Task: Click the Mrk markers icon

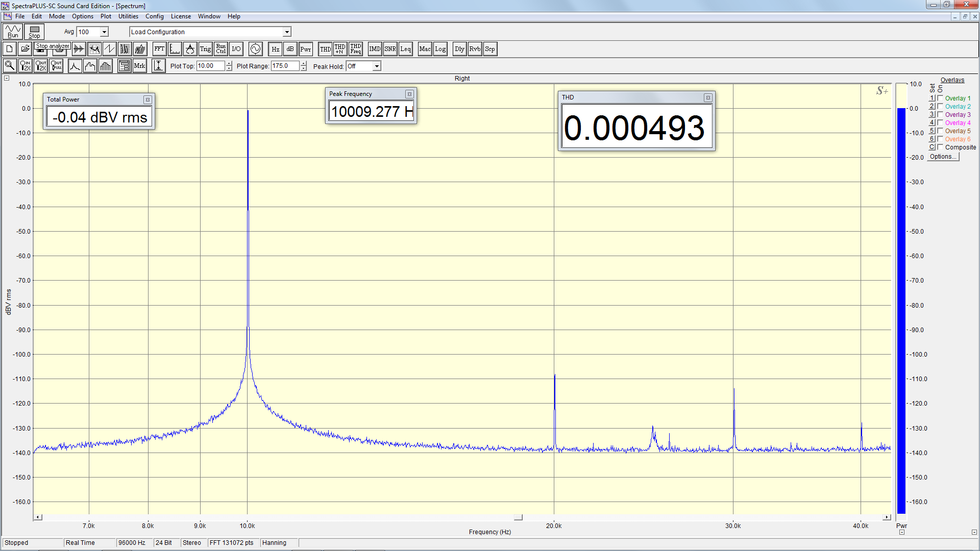Action: (139, 66)
